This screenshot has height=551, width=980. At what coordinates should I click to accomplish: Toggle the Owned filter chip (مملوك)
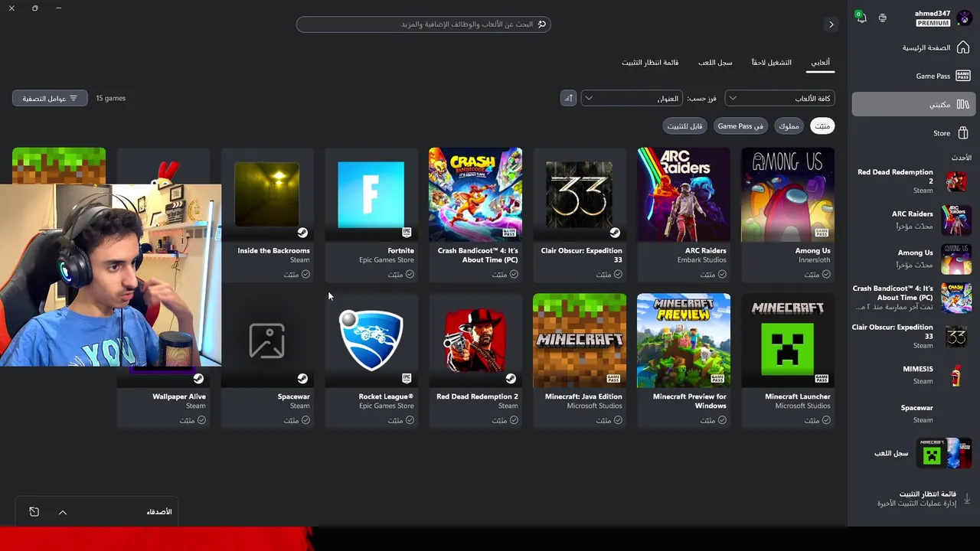[789, 126]
